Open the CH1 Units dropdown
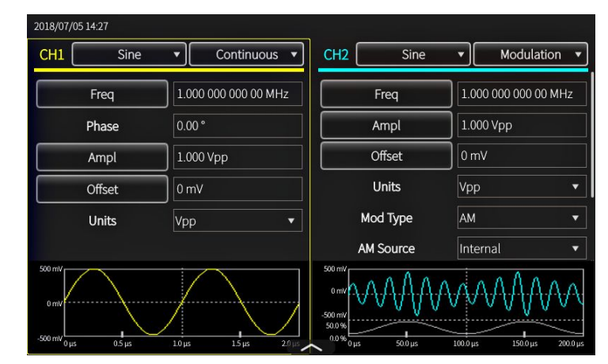Viewport: 608px width, 364px height. tap(237, 221)
